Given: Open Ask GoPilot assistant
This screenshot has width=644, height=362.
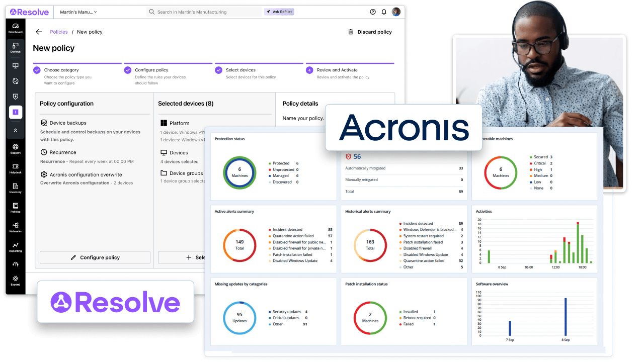Looking at the screenshot, I should coord(279,12).
